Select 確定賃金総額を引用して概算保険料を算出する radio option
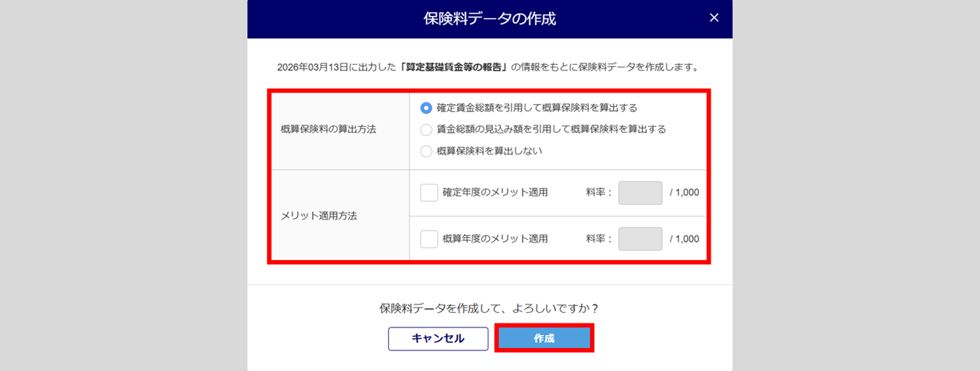Viewport: 980px width, 371px height. 426,108
